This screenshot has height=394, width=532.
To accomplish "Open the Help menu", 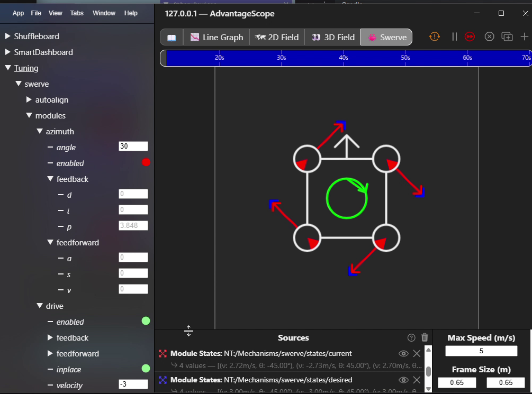I will point(131,13).
